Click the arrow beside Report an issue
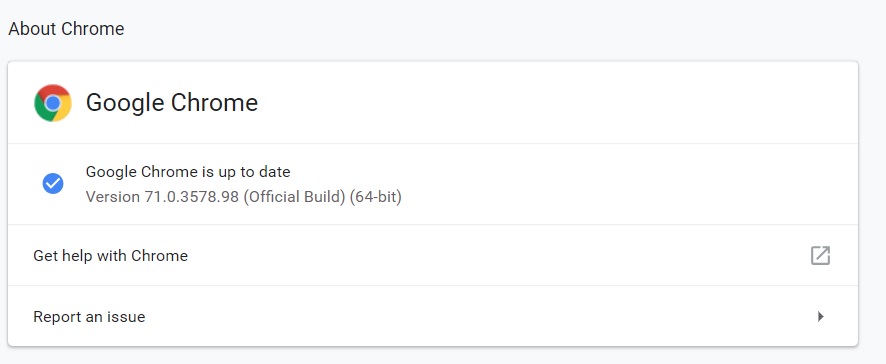Screen dimensions: 886x364 click(821, 317)
